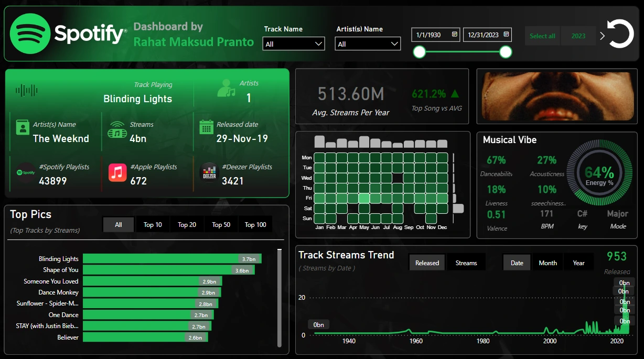The height and width of the screenshot is (359, 644).
Task: Click the Deezer playlists icon
Action: click(x=209, y=172)
